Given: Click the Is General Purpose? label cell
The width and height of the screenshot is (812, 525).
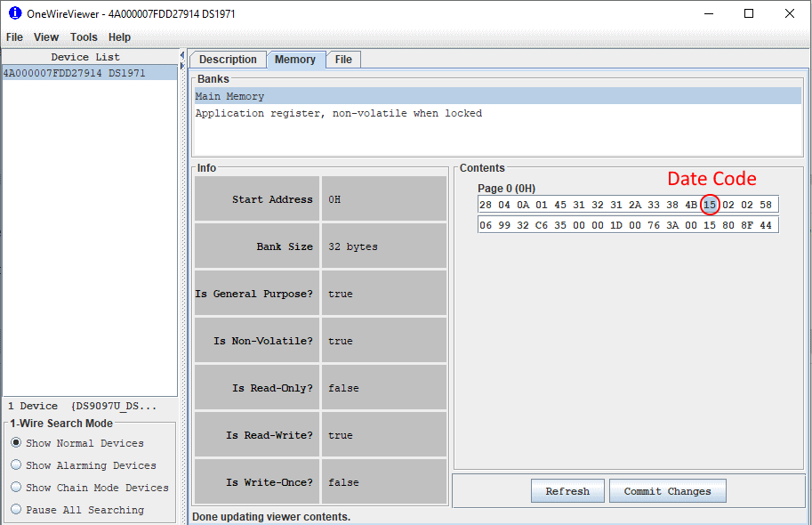Looking at the screenshot, I should (257, 294).
